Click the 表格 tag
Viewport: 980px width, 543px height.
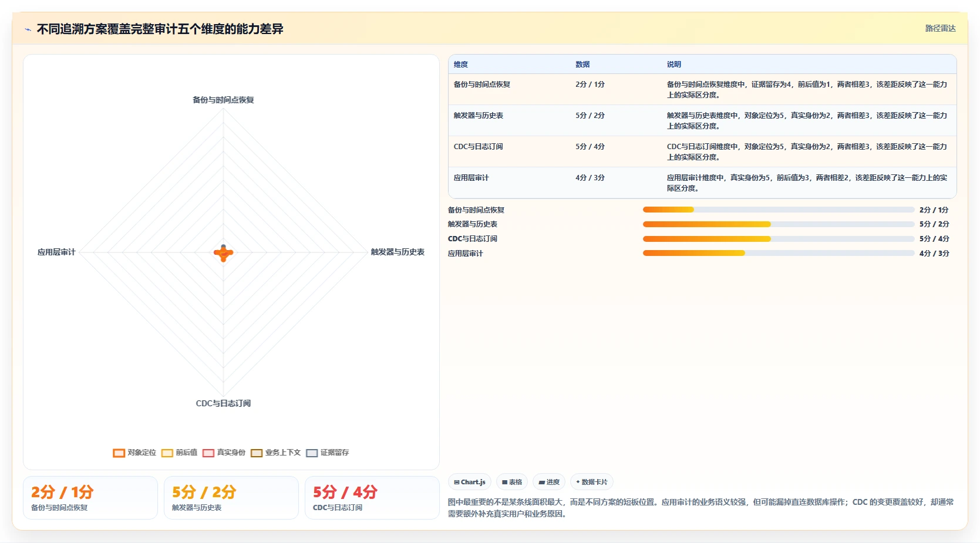pos(512,482)
